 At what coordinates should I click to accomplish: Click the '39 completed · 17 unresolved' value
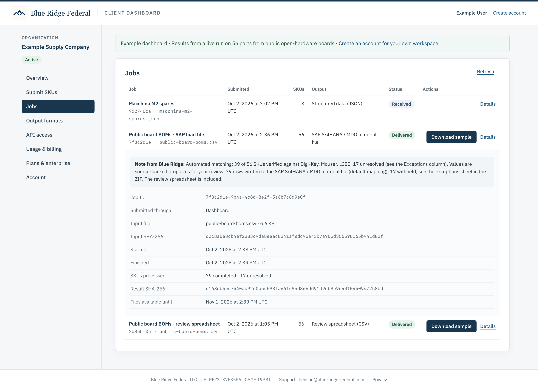[x=238, y=276]
